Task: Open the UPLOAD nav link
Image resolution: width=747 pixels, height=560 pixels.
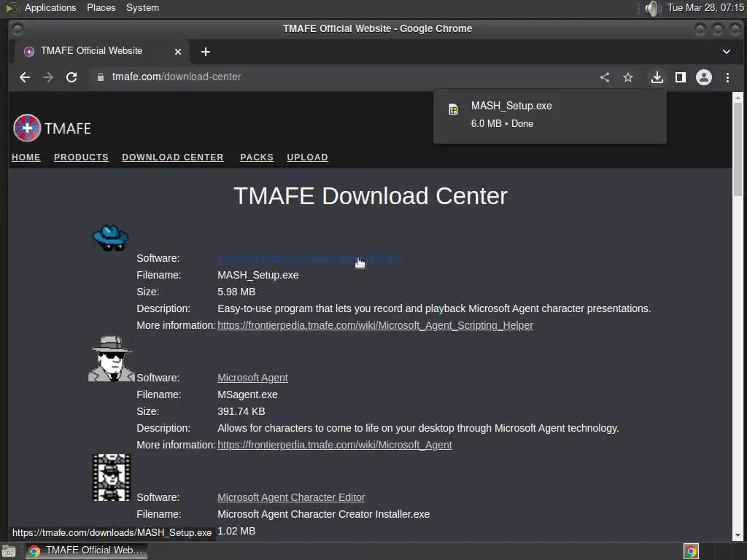Action: pos(307,157)
